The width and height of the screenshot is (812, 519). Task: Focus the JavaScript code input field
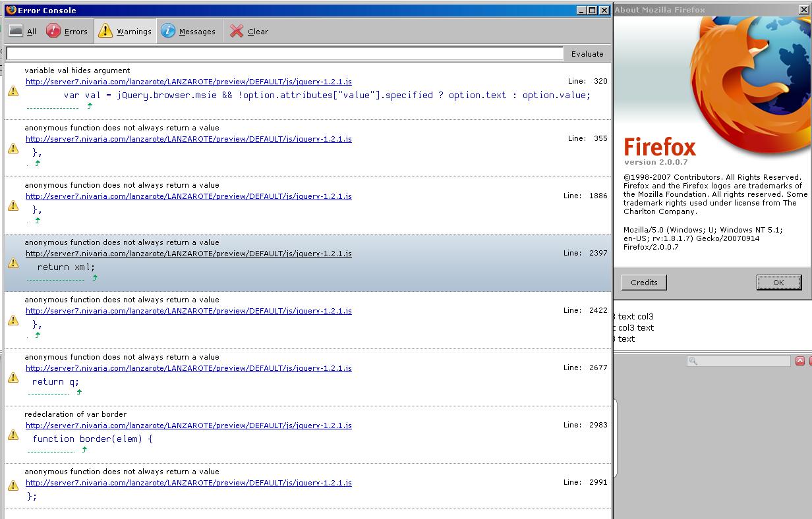(284, 54)
